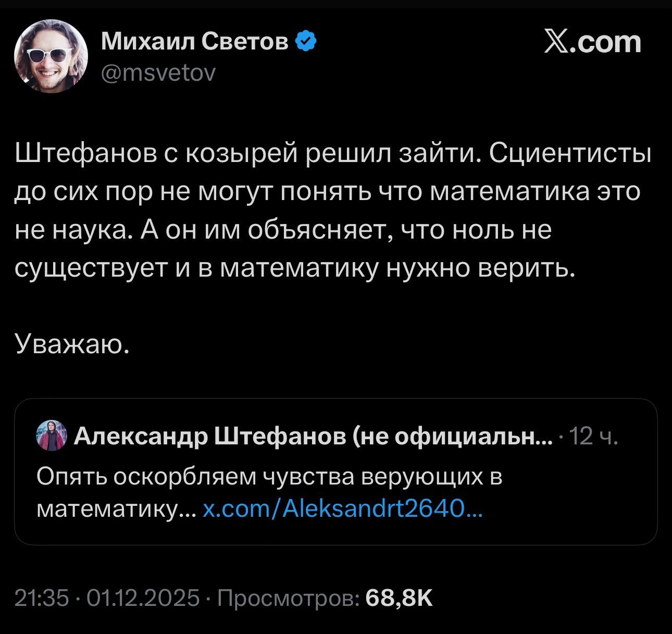Click the word 'Уважаю.' in the tweet
The height and width of the screenshot is (634, 672).
click(x=72, y=343)
